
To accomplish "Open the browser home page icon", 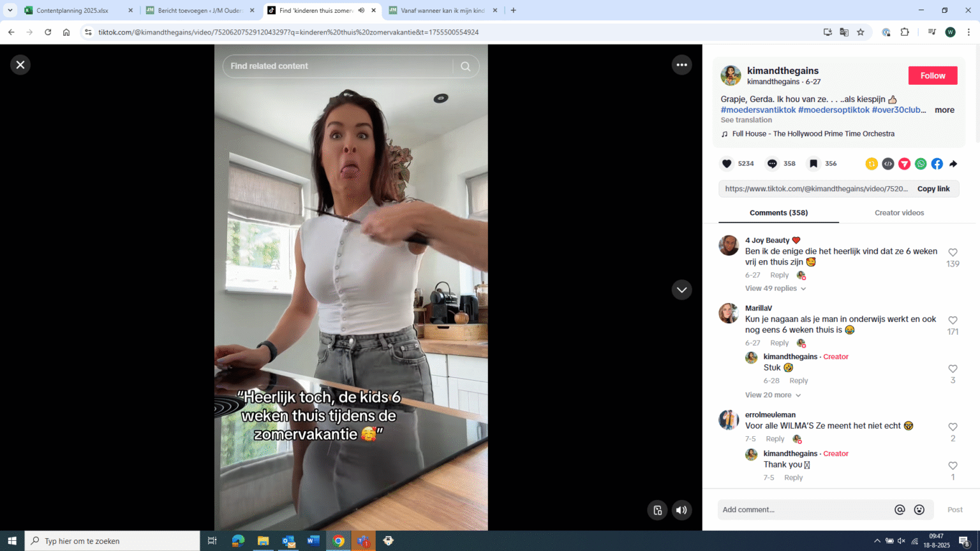I will point(66,32).
